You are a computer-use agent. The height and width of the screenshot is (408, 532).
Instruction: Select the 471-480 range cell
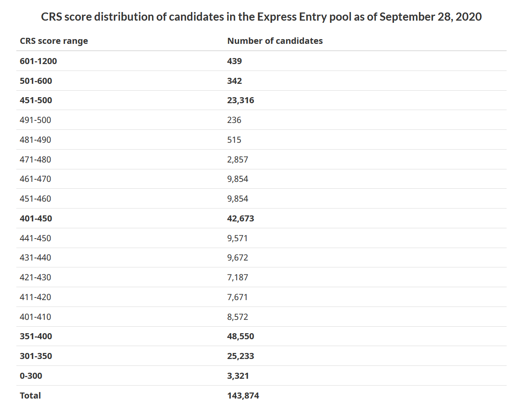[x=35, y=160]
